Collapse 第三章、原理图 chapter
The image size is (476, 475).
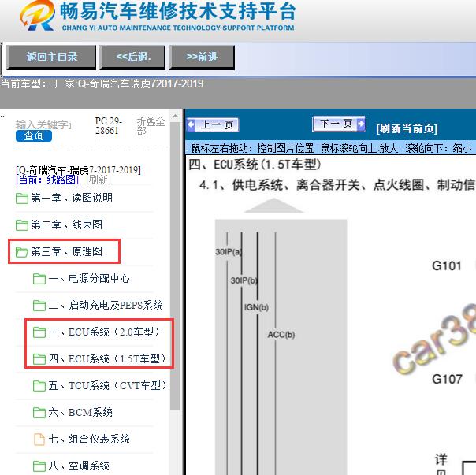66,251
